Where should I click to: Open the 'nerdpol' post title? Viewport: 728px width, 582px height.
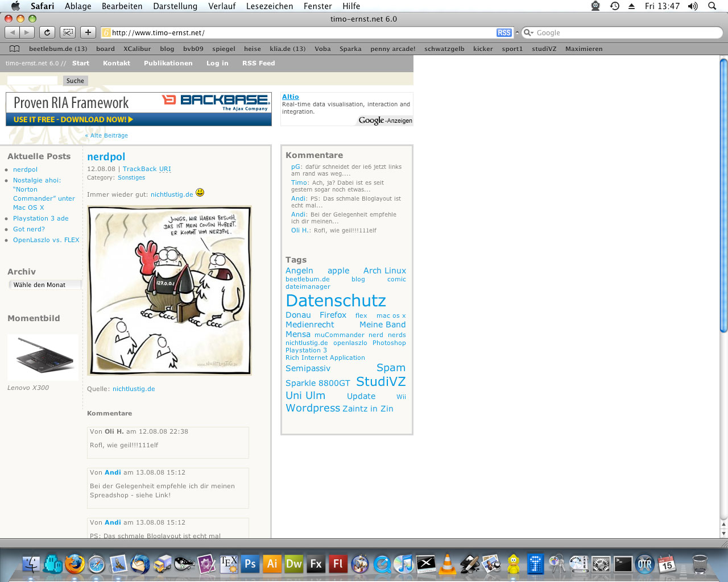106,157
